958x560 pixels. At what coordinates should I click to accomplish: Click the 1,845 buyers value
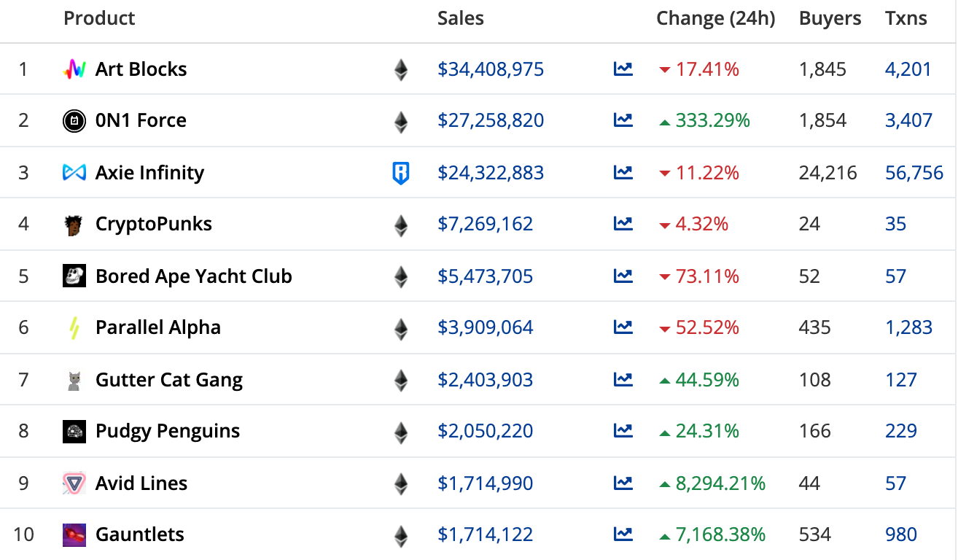tap(823, 69)
